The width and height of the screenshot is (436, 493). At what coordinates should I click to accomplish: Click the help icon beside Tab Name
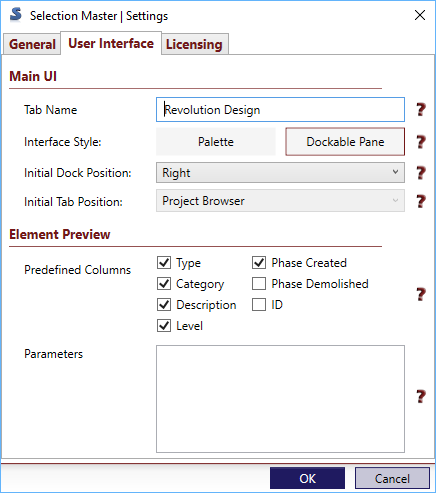tap(421, 109)
